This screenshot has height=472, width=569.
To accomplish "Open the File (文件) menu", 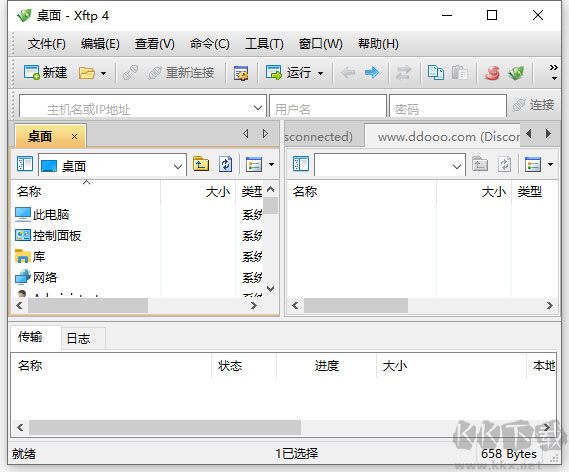I will (x=46, y=44).
